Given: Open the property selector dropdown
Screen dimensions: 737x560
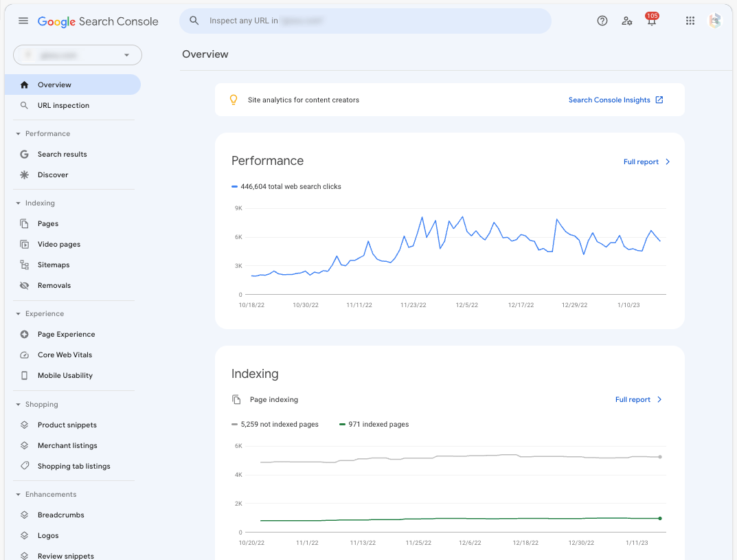Looking at the screenshot, I should [77, 55].
